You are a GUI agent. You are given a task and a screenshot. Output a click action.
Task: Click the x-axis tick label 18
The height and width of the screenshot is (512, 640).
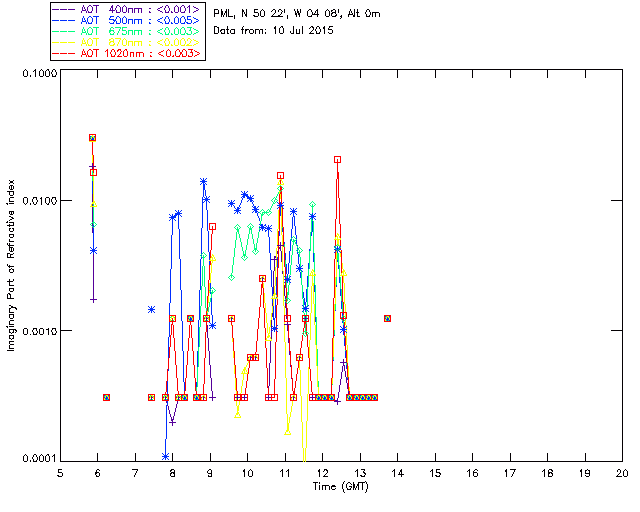tap(547, 473)
